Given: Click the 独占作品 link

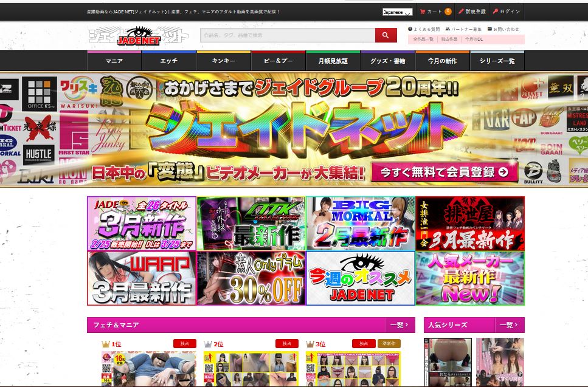Looking at the screenshot, I should 449,39.
